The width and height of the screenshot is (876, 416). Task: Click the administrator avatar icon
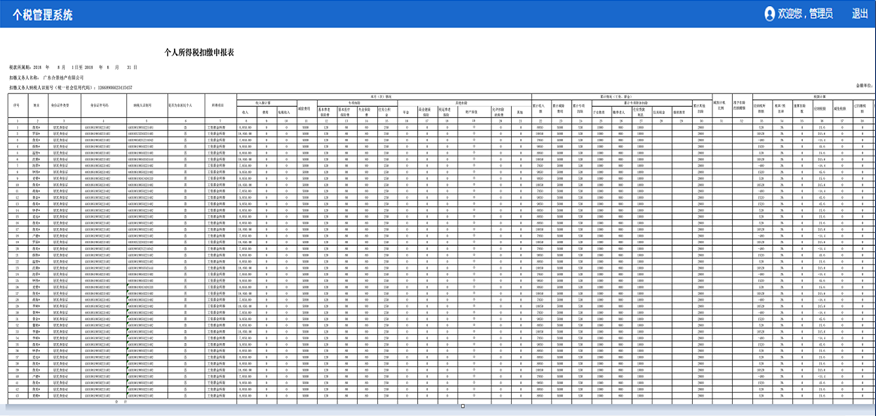770,14
